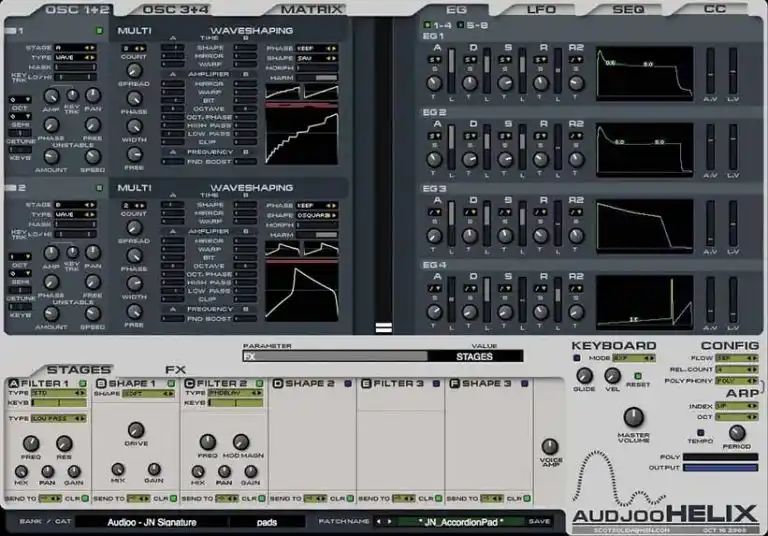This screenshot has width=768, height=536.
Task: Click oscillator 1 unstable AMOUNT knob
Action: click(x=51, y=156)
